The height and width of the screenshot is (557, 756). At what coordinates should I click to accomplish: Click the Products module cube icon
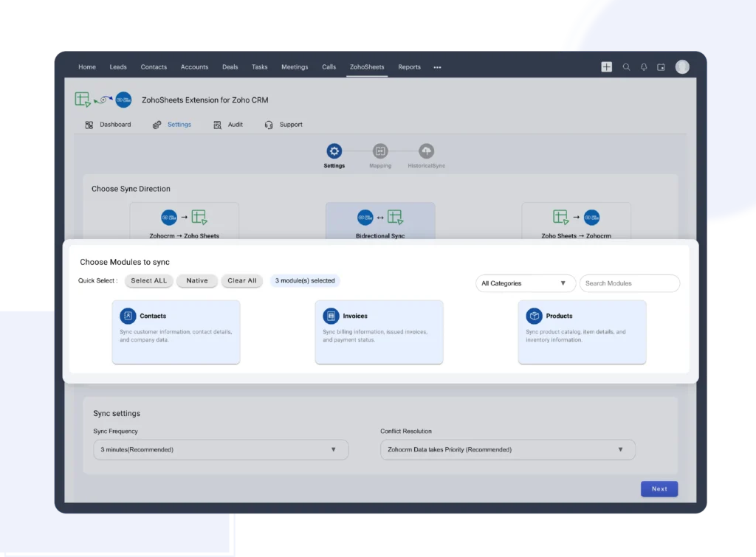(534, 316)
